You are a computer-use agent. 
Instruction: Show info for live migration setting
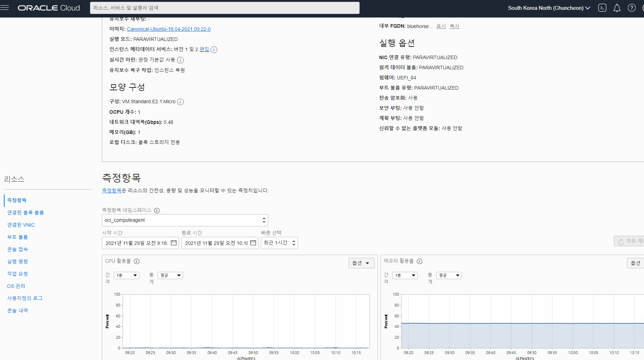point(180,60)
